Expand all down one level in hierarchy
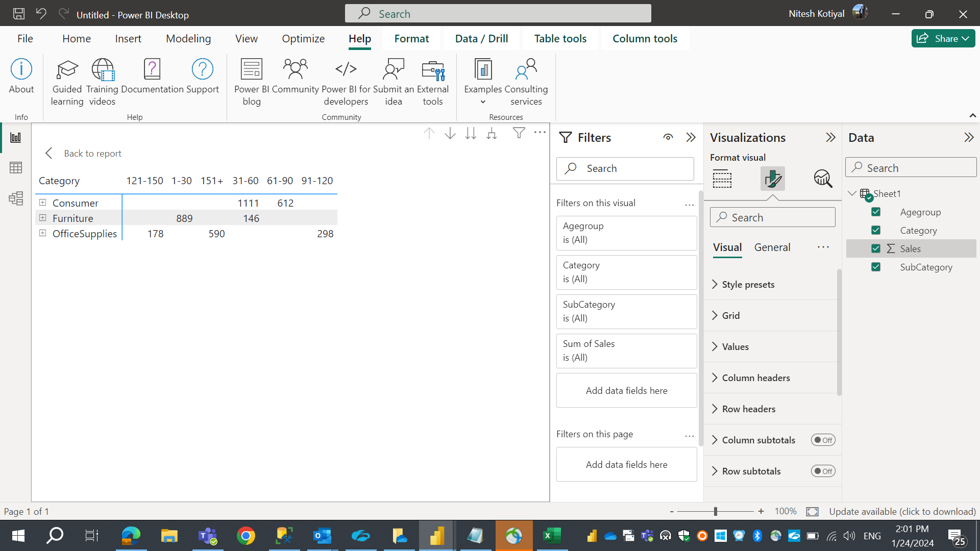Image resolution: width=980 pixels, height=551 pixels. pyautogui.click(x=492, y=133)
